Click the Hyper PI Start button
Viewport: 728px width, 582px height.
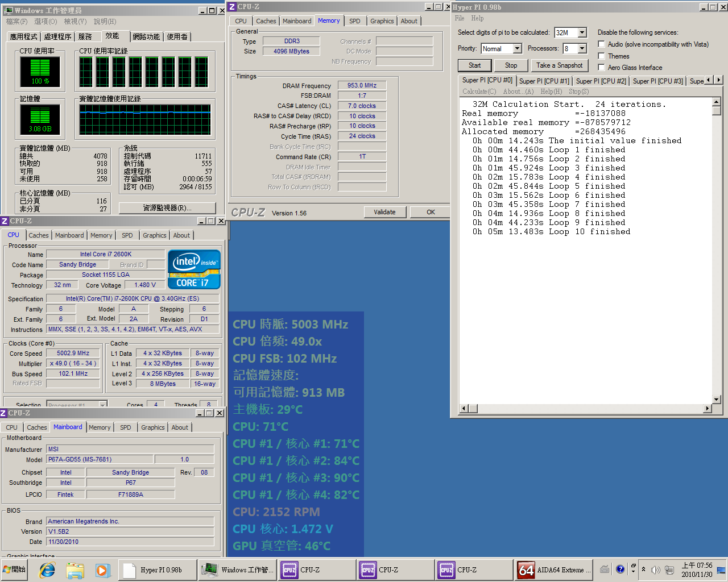(x=474, y=65)
